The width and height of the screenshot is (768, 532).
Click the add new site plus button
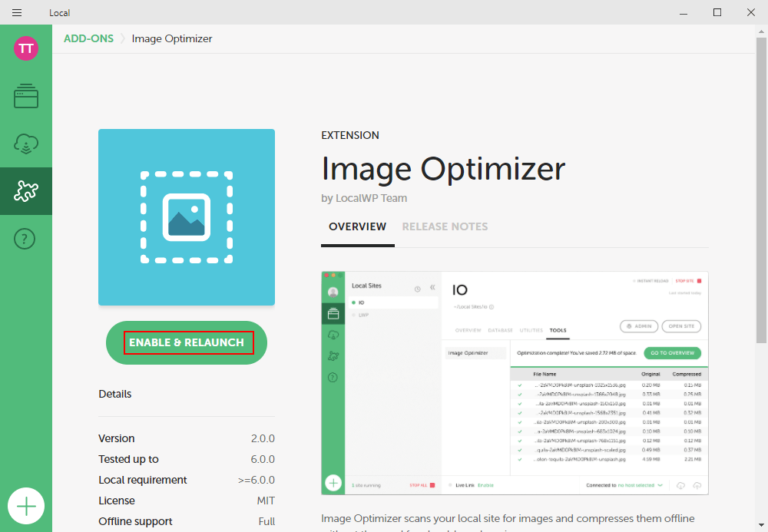(26, 506)
